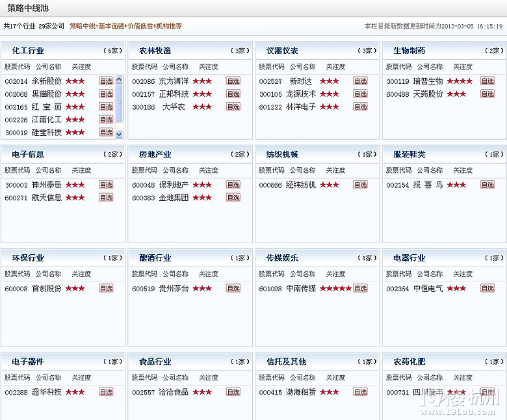507x420 pixels.
Task: Click 自选 for 红宝丽 002165
Action: (106, 107)
